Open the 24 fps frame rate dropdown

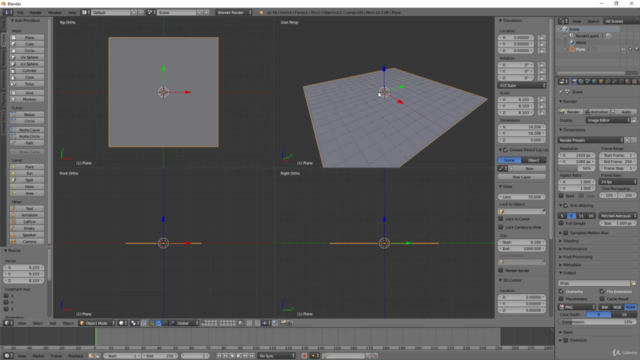click(618, 182)
